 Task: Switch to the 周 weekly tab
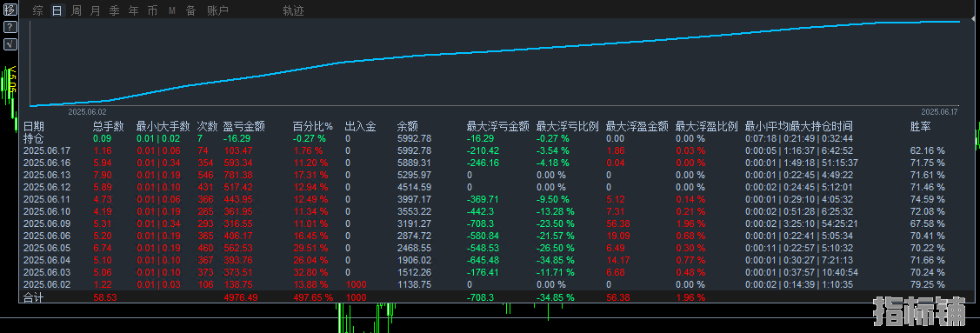[x=77, y=10]
